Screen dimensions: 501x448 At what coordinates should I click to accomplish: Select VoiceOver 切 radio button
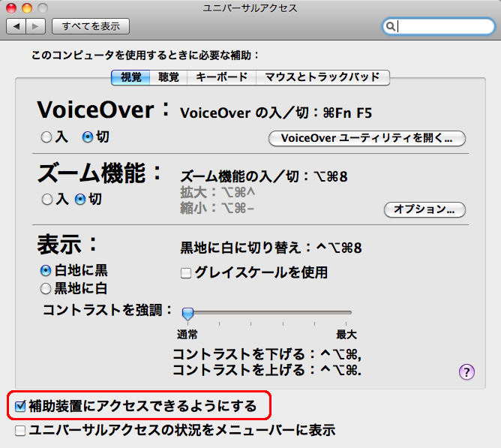tap(88, 137)
